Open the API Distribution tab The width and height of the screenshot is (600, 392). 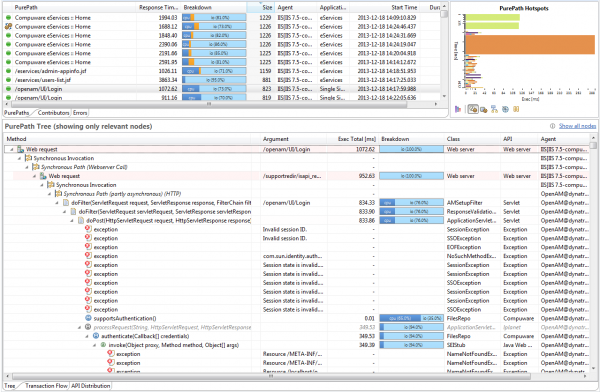pos(91,385)
